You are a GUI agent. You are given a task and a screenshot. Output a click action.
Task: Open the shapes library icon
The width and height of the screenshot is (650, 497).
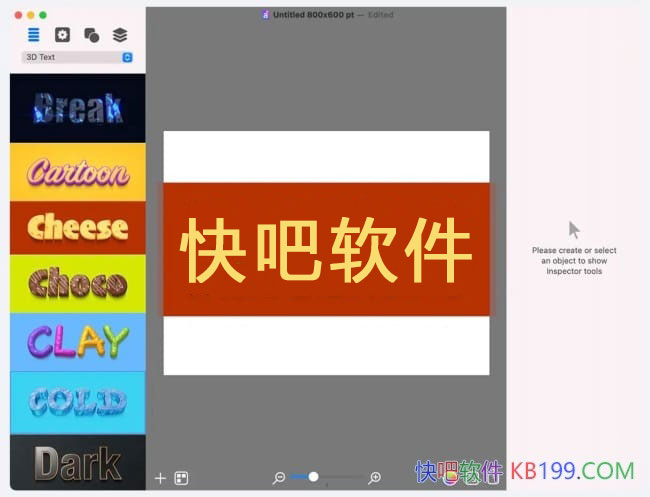[x=91, y=35]
